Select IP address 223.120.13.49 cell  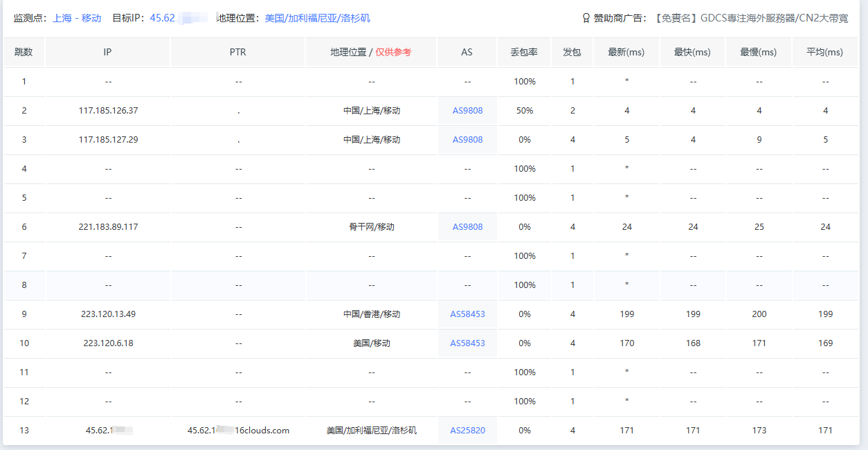click(108, 314)
